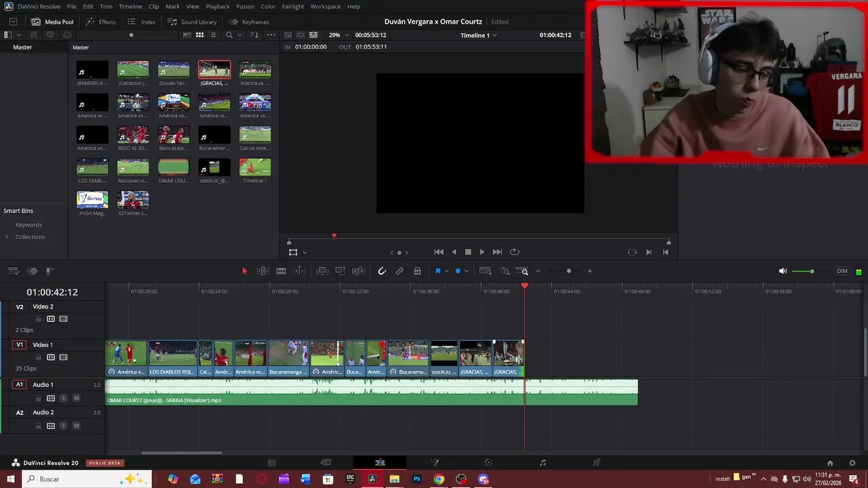
Task: Jump to first frame in viewer
Action: pyautogui.click(x=439, y=252)
